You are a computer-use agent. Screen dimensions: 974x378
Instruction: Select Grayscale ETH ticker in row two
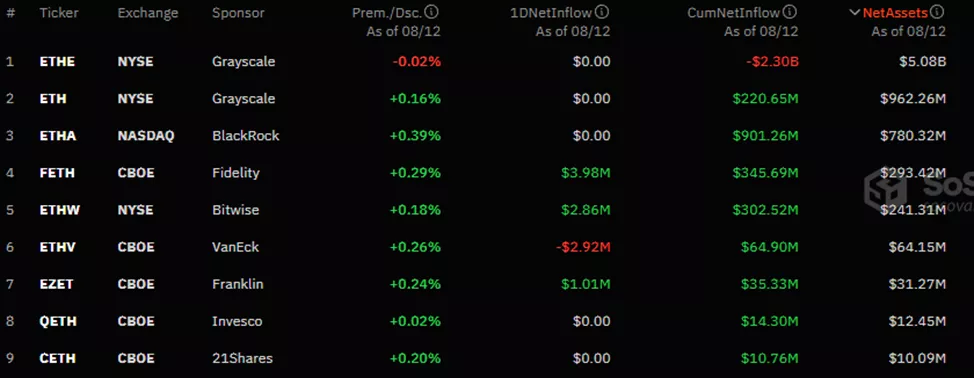coord(53,99)
